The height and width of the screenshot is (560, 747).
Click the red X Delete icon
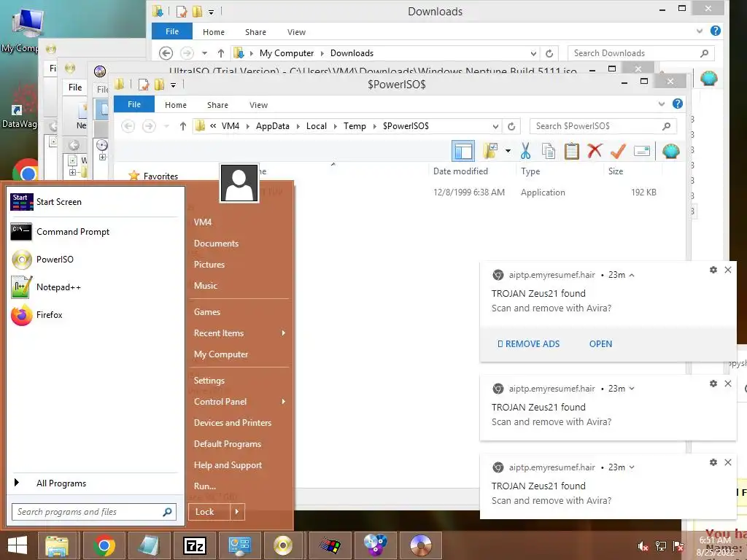coord(595,151)
